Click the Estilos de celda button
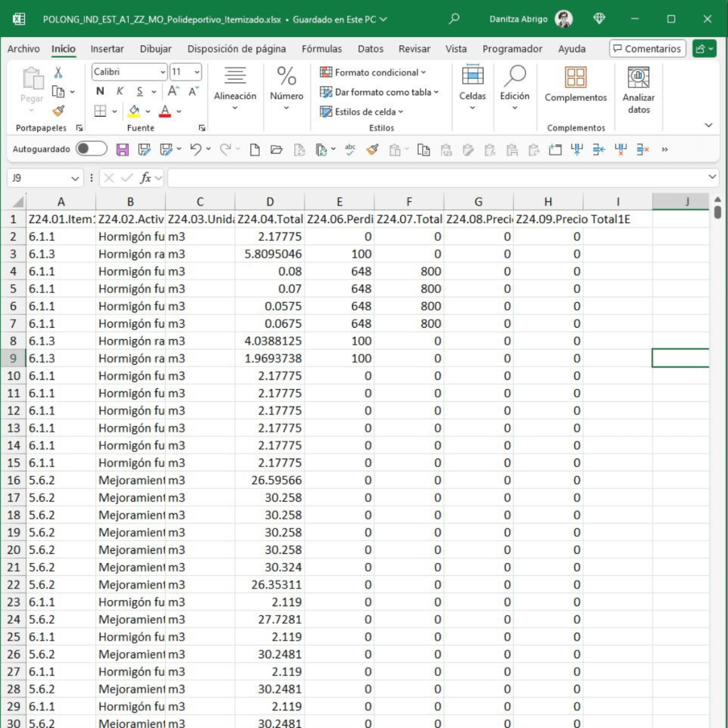The width and height of the screenshot is (728, 728). click(x=363, y=112)
